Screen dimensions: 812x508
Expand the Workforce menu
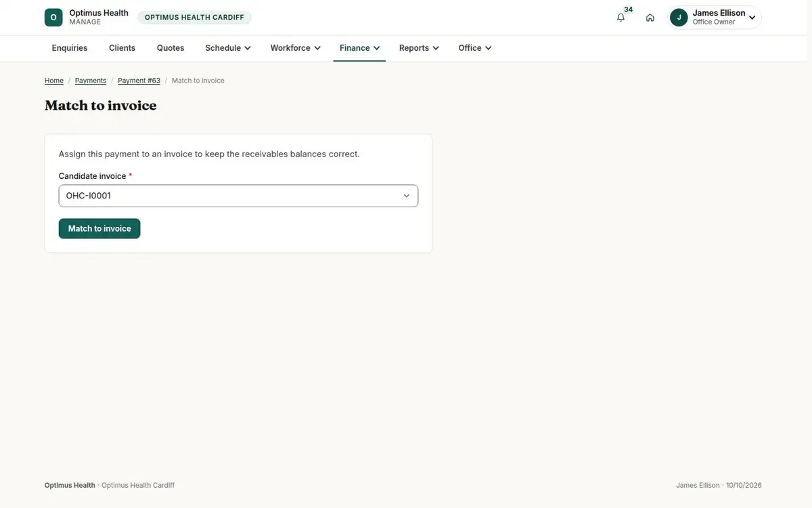(296, 48)
